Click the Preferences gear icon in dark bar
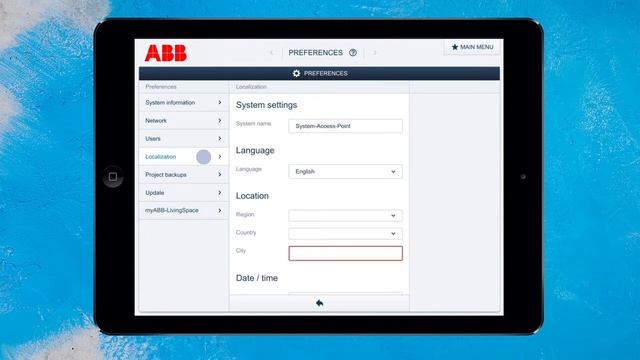This screenshot has height=360, width=640. (x=296, y=73)
